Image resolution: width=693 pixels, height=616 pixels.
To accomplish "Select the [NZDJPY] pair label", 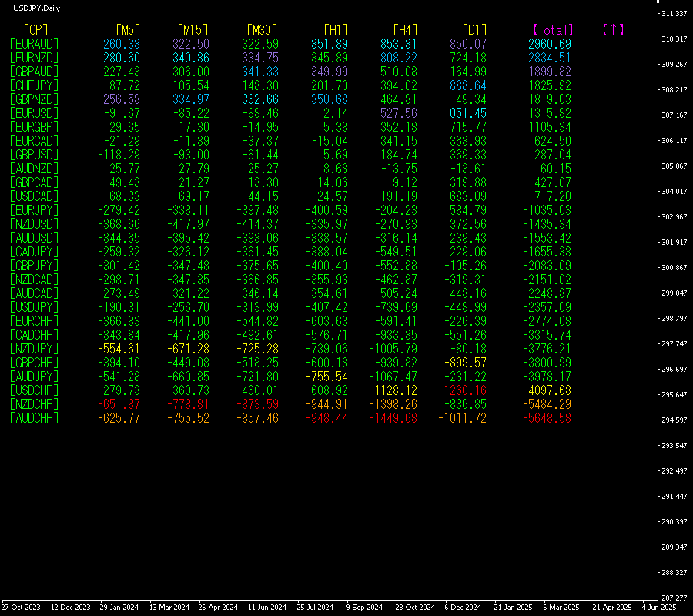I will [35, 349].
